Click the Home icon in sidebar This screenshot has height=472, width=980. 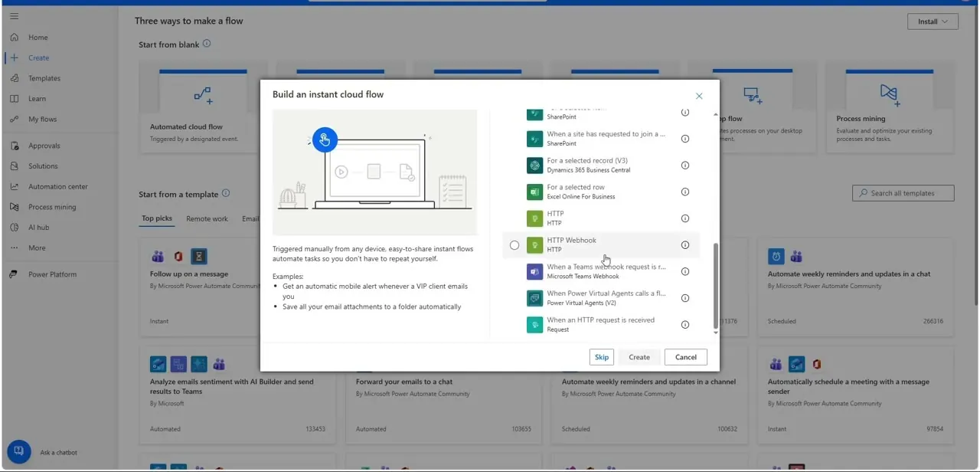[14, 37]
